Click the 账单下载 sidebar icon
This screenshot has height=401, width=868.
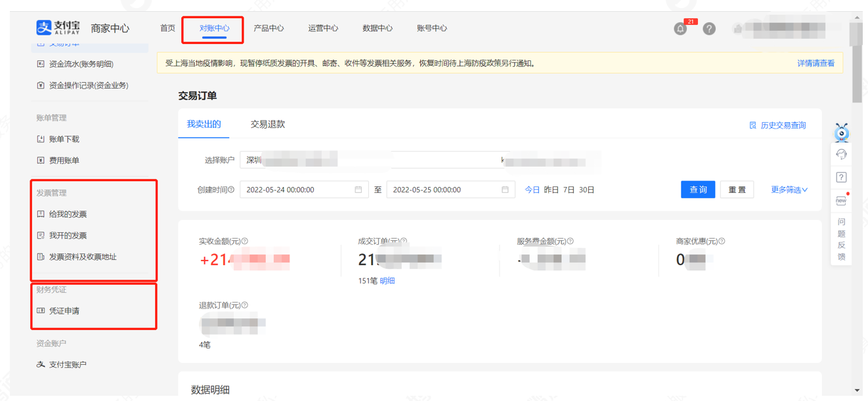pos(41,139)
